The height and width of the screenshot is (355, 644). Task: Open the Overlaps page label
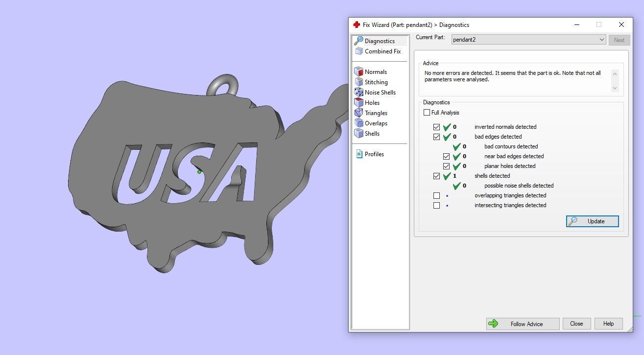(376, 123)
